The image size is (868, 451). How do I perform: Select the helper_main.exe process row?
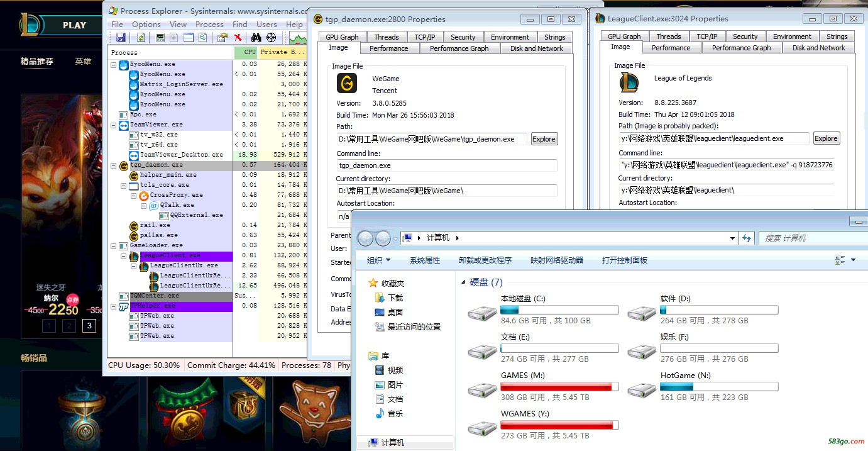[x=207, y=175]
